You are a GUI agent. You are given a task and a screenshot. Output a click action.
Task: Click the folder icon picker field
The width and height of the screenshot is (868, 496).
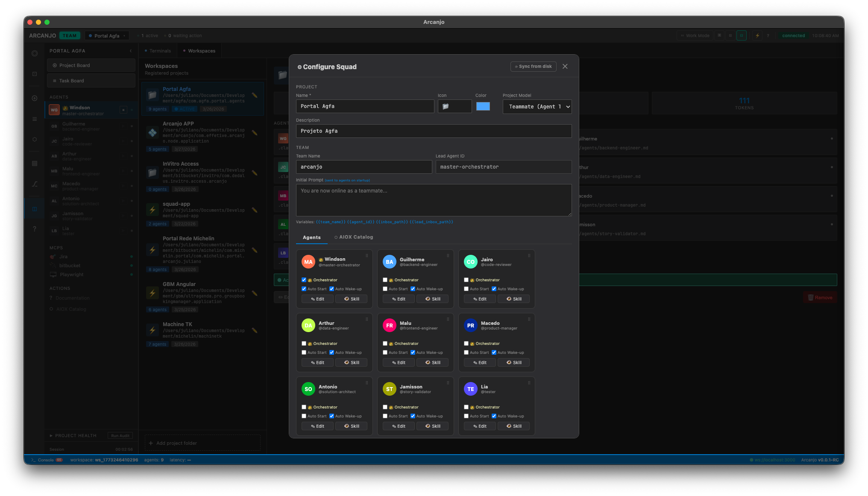tap(455, 106)
